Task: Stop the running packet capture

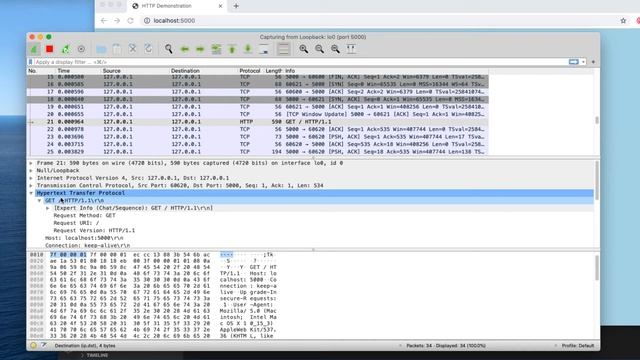Action: [x=50, y=49]
